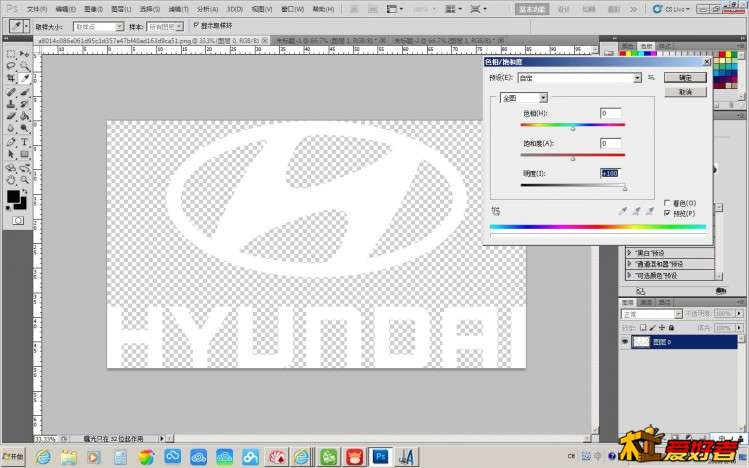Select the Quick Selection tool

(x=24, y=66)
